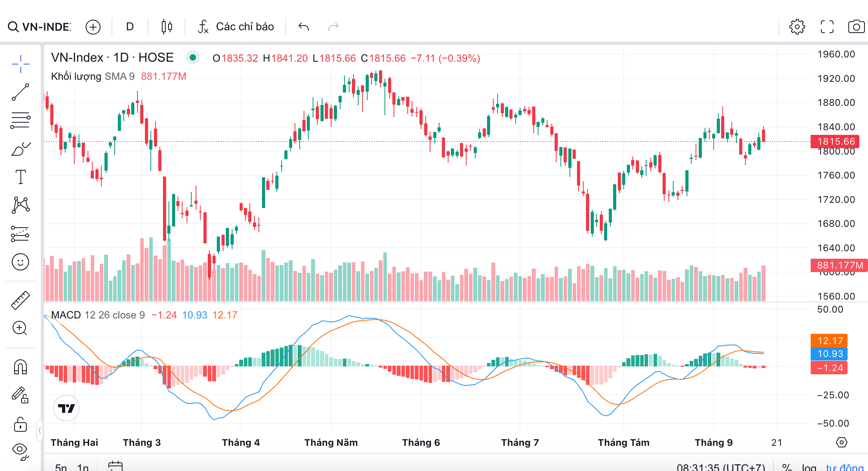Image resolution: width=868 pixels, height=471 pixels.
Task: Click the VN-Index · 1D · HOSE title
Action: pos(112,58)
